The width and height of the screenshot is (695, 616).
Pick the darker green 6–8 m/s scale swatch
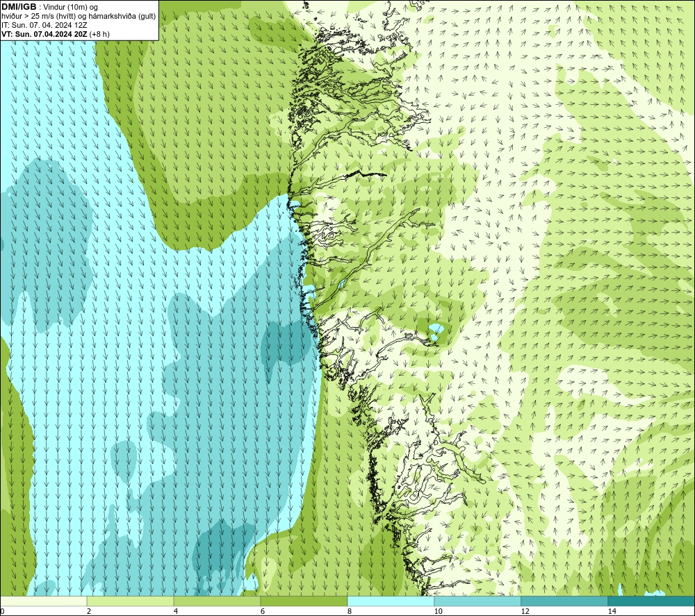(304, 601)
